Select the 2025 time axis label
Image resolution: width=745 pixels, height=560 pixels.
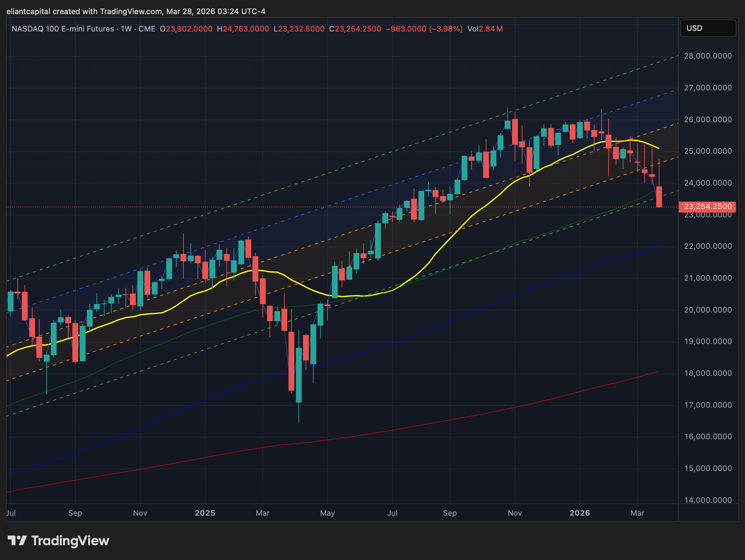pyautogui.click(x=205, y=513)
